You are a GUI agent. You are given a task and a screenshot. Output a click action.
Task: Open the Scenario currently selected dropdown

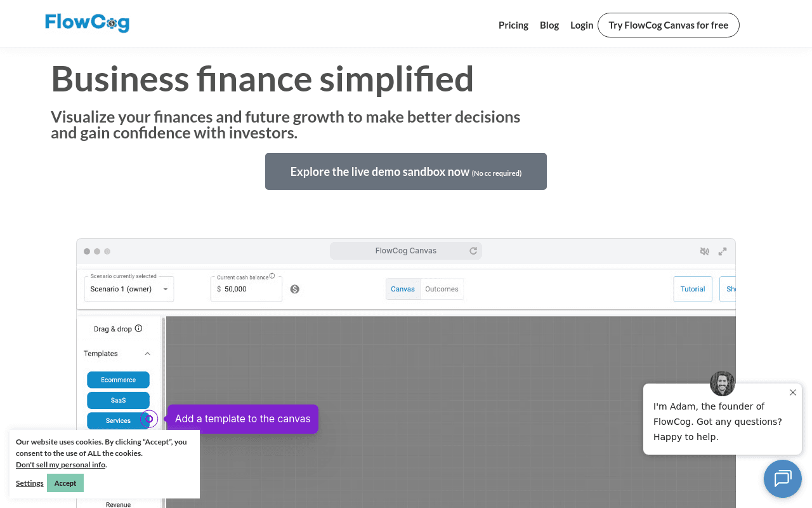pos(129,289)
